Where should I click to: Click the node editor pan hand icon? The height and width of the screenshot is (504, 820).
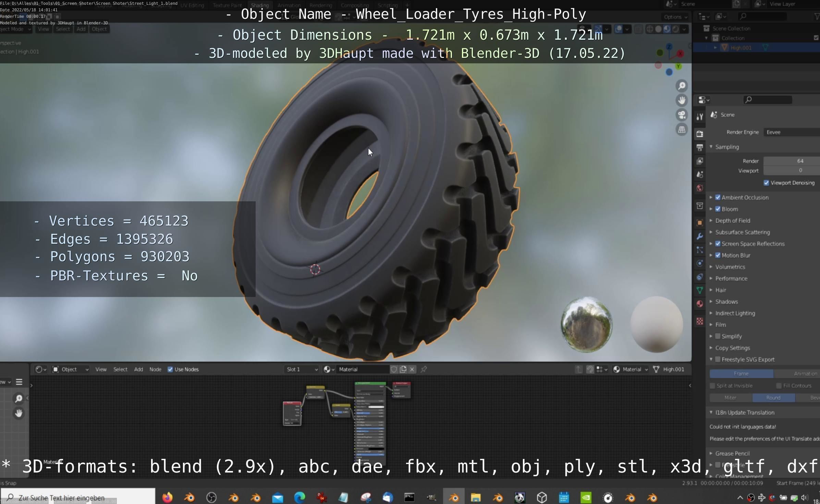pyautogui.click(x=19, y=413)
